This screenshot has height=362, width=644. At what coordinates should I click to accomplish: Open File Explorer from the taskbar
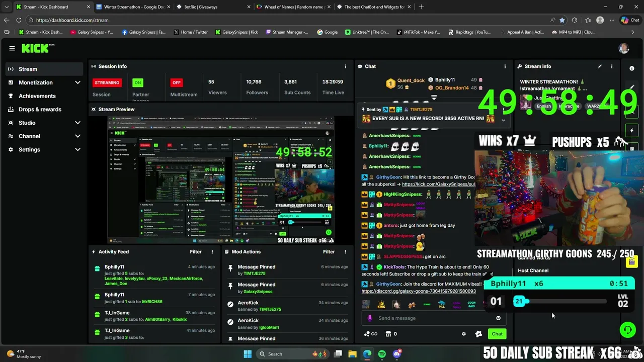352,354
